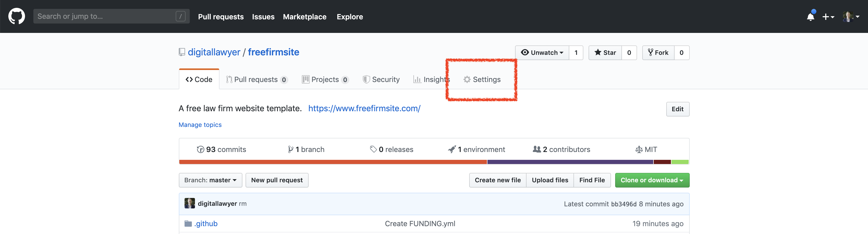Click the license scale icon
The height and width of the screenshot is (234, 868).
pyautogui.click(x=639, y=149)
